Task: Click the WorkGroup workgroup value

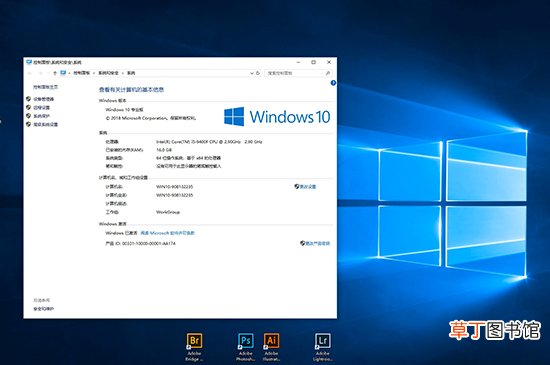Action: (x=168, y=212)
